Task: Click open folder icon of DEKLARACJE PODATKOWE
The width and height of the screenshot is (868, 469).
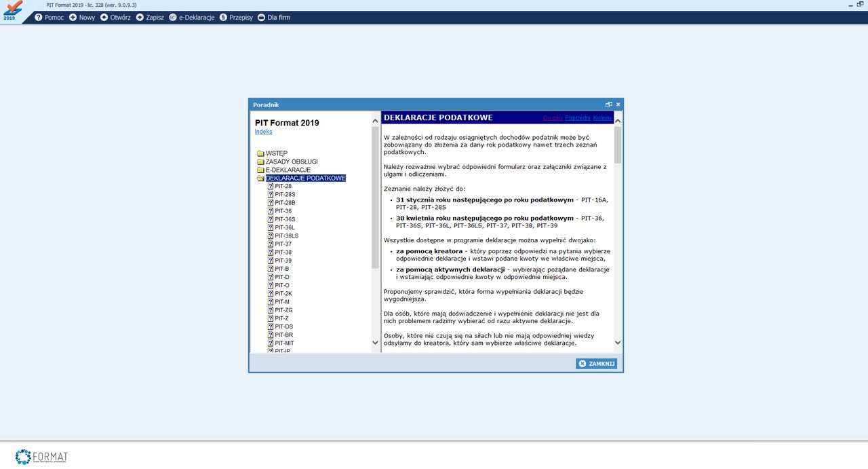Action: (260, 178)
